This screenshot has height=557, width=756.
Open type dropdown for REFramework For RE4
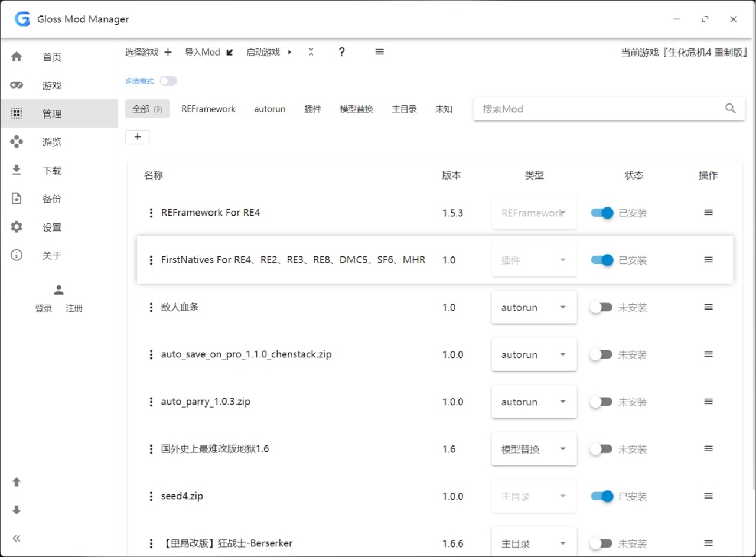[534, 213]
